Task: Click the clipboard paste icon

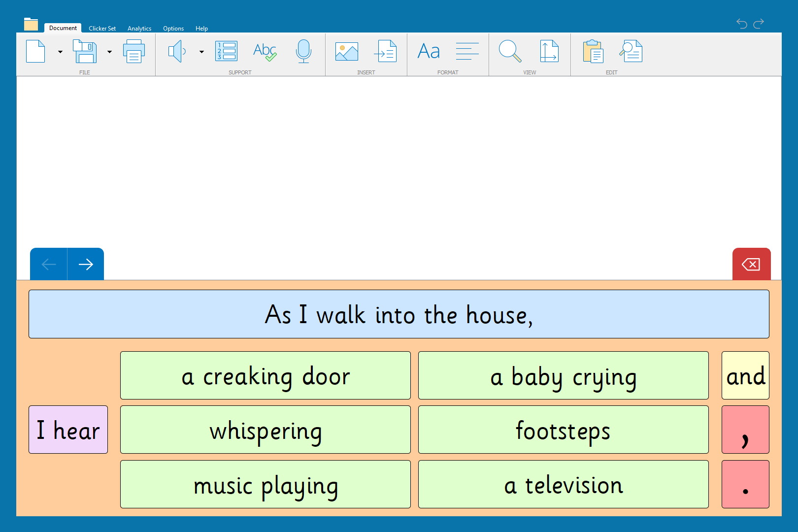Action: pyautogui.click(x=593, y=51)
